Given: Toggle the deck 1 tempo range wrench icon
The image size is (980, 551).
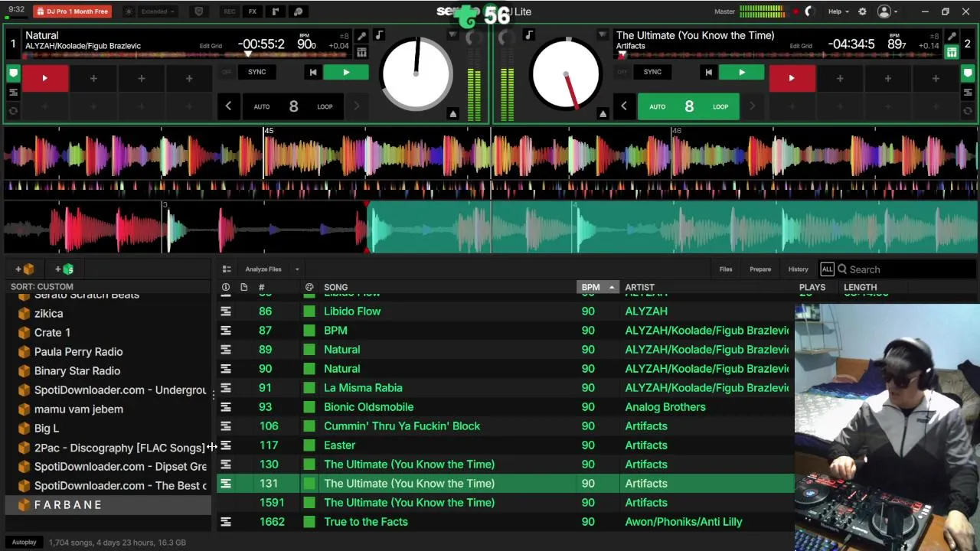Looking at the screenshot, I should 361,36.
